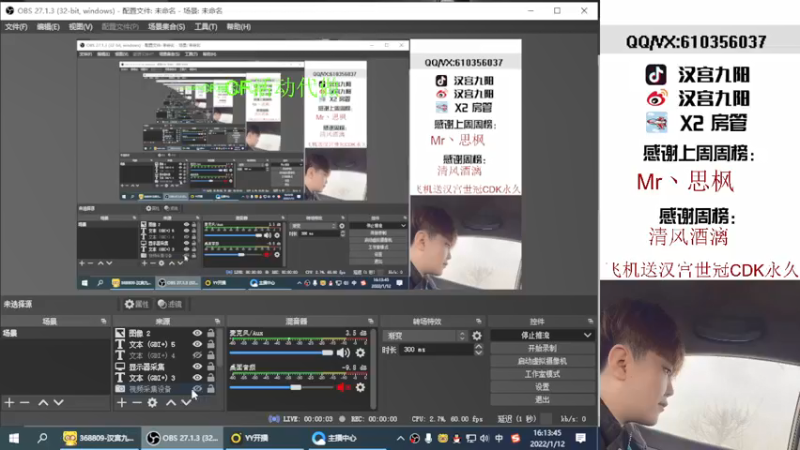Expand hidden system tray icons chevron
This screenshot has height=450, width=800.
tap(401, 438)
